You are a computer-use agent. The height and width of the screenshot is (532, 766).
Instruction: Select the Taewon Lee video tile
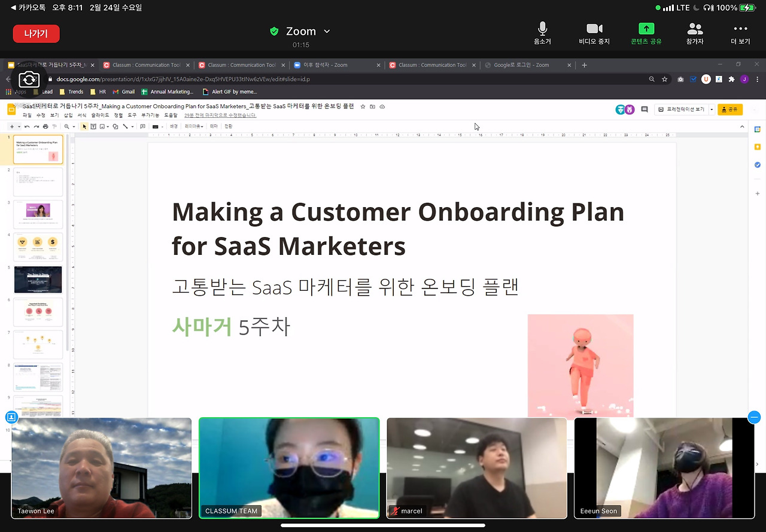(x=102, y=468)
